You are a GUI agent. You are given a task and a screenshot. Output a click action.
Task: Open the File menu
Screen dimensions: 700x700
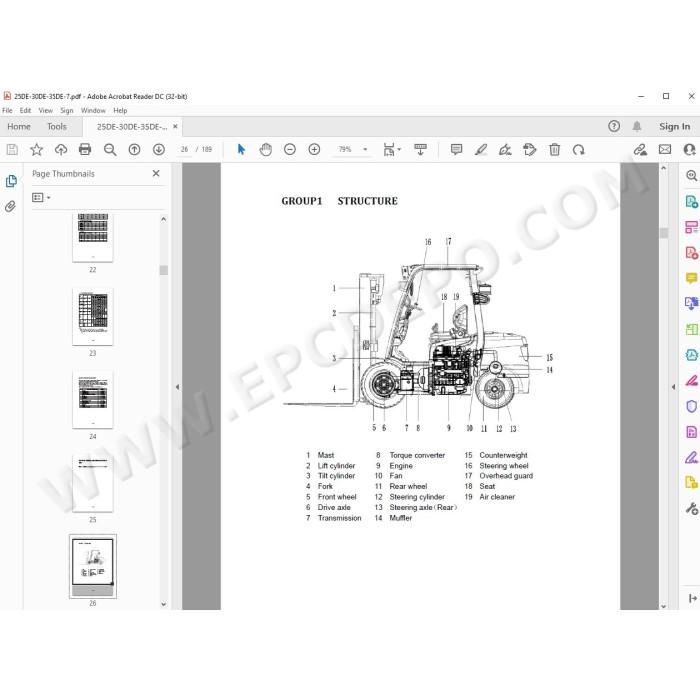pyautogui.click(x=7, y=110)
